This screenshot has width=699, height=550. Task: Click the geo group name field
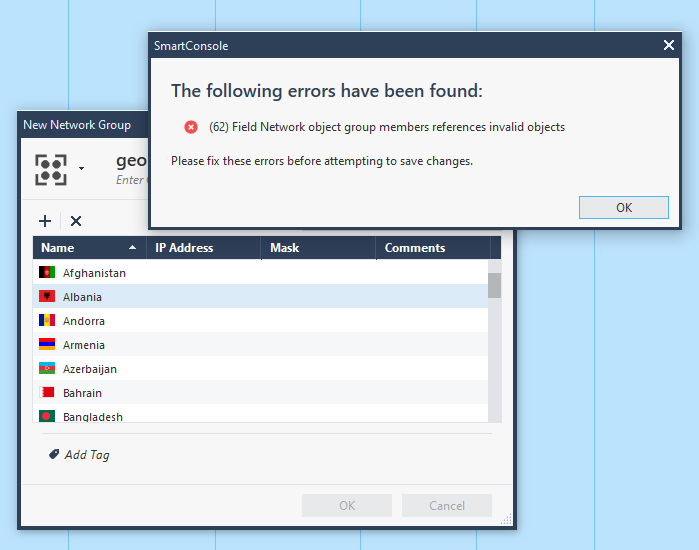[x=132, y=160]
